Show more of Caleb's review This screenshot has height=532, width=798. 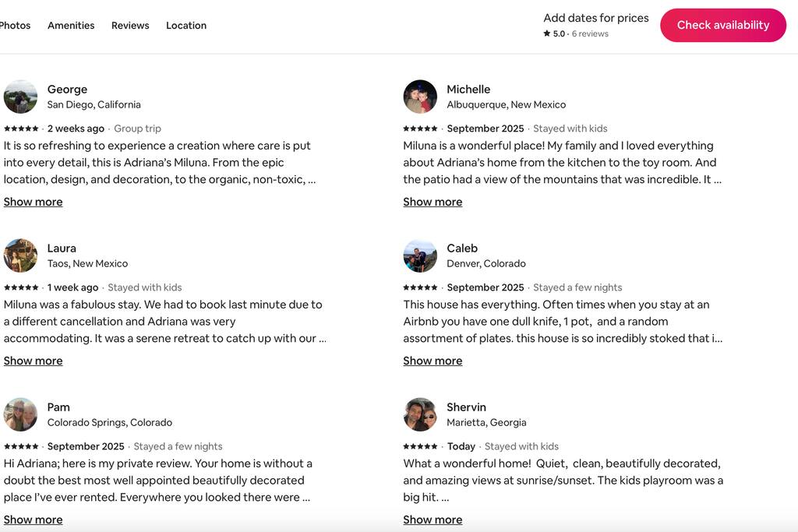433,361
